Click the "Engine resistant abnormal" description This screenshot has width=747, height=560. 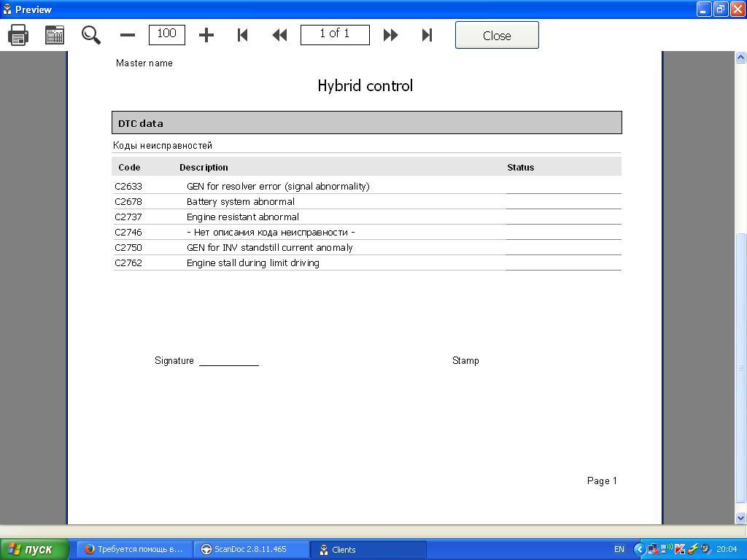click(x=243, y=217)
